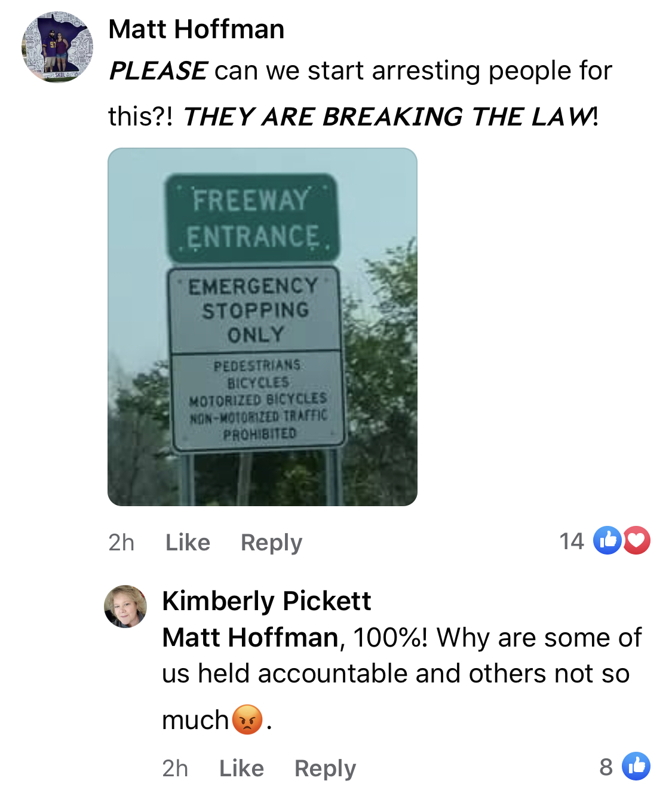
Task: Open Matt Hoffman's name link
Action: 197,29
